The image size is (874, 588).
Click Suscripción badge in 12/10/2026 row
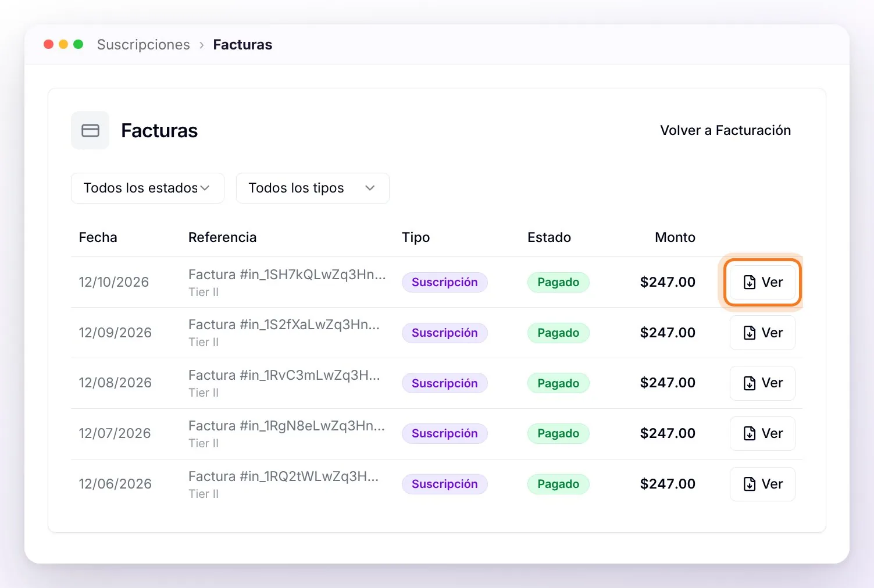pos(445,282)
